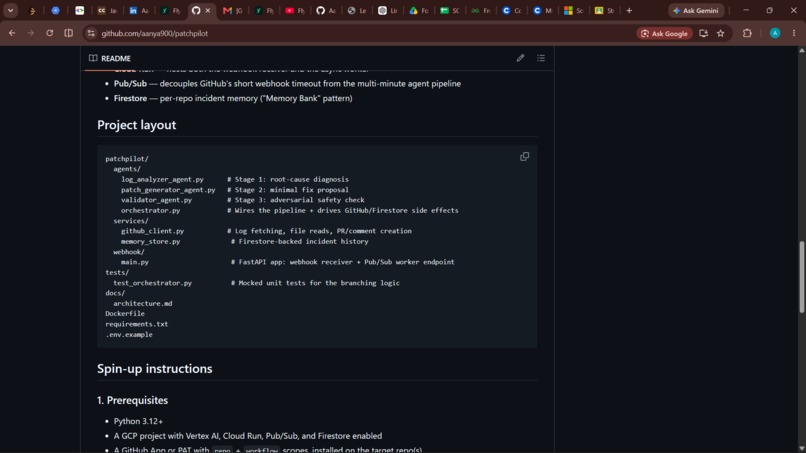Go forward to the next page

coord(30,33)
